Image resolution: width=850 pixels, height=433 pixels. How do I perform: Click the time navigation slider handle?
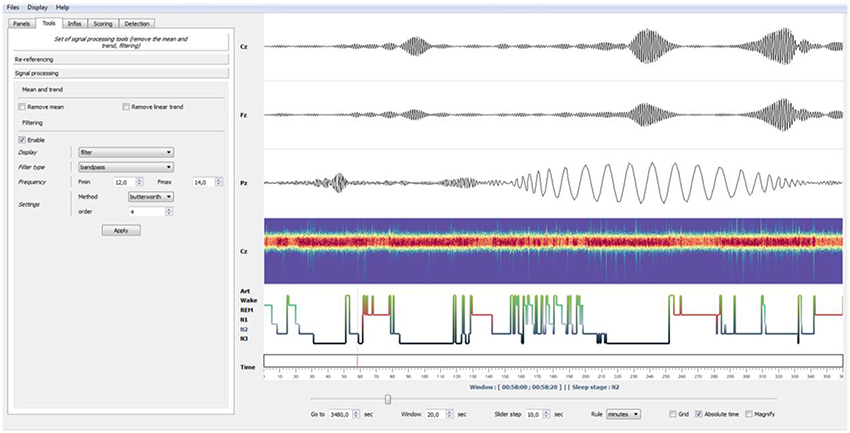(x=388, y=399)
